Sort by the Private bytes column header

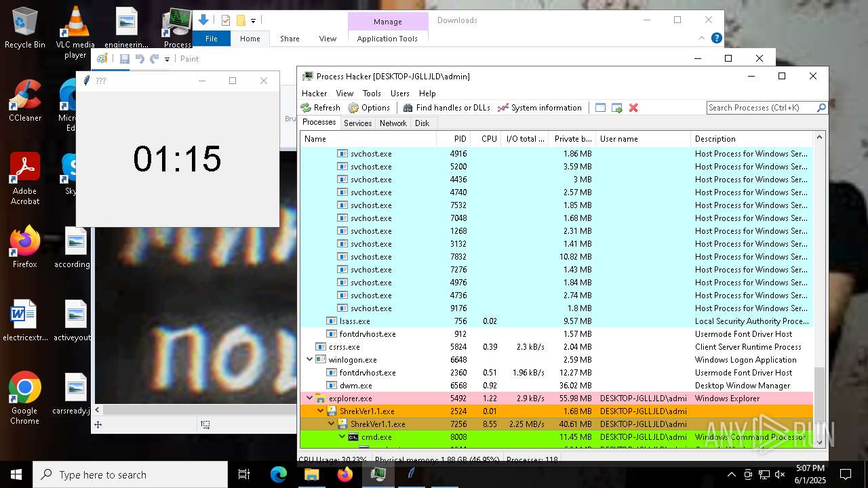(572, 139)
